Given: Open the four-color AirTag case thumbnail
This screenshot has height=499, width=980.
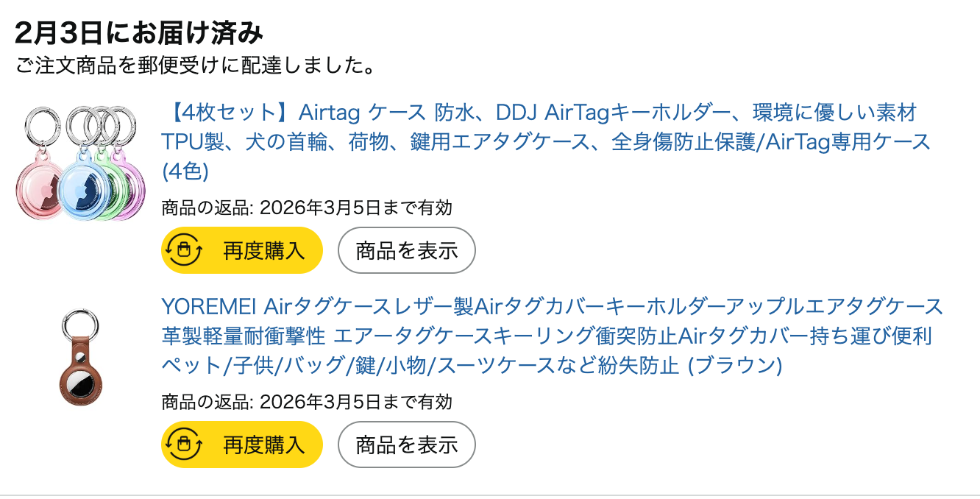Looking at the screenshot, I should coord(81,162).
